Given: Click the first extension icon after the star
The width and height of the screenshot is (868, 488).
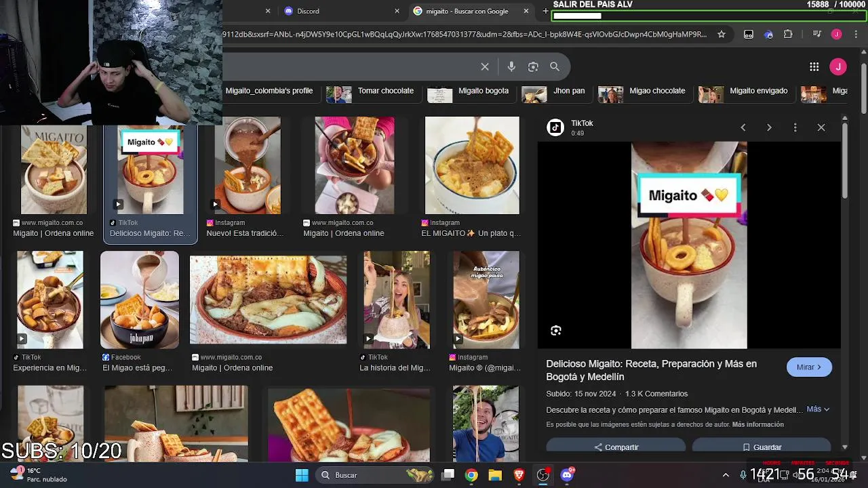Looking at the screenshot, I should point(749,34).
